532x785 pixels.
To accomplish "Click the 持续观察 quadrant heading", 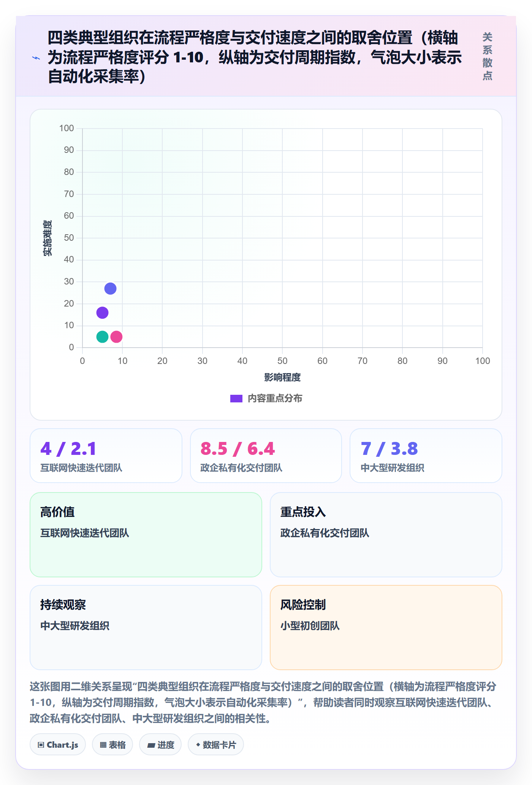I will click(x=63, y=605).
